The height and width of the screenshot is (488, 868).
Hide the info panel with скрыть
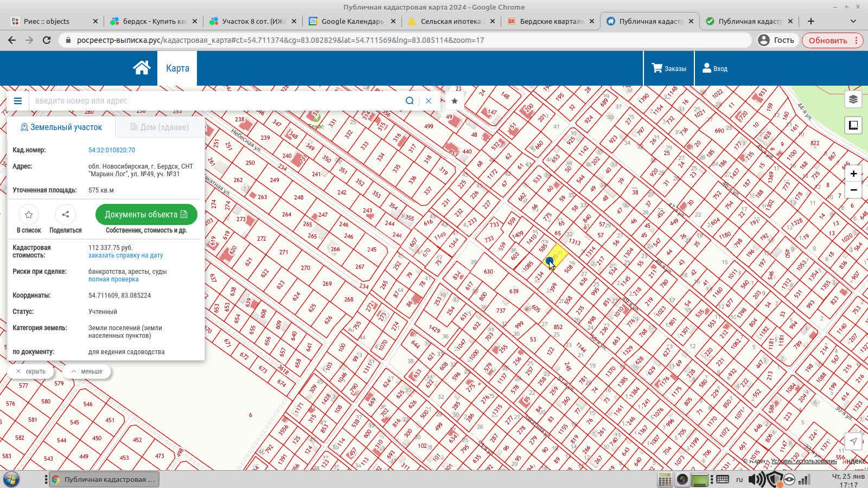(30, 371)
